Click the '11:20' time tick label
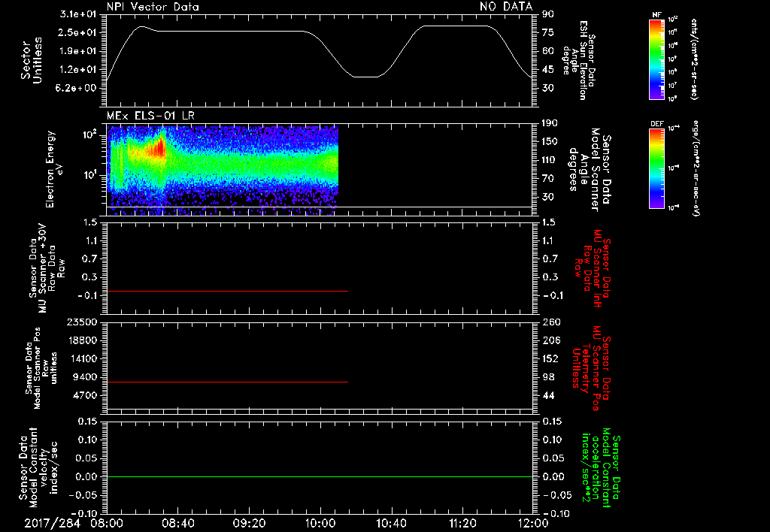Screen dimensions: 770x532 coord(462,523)
